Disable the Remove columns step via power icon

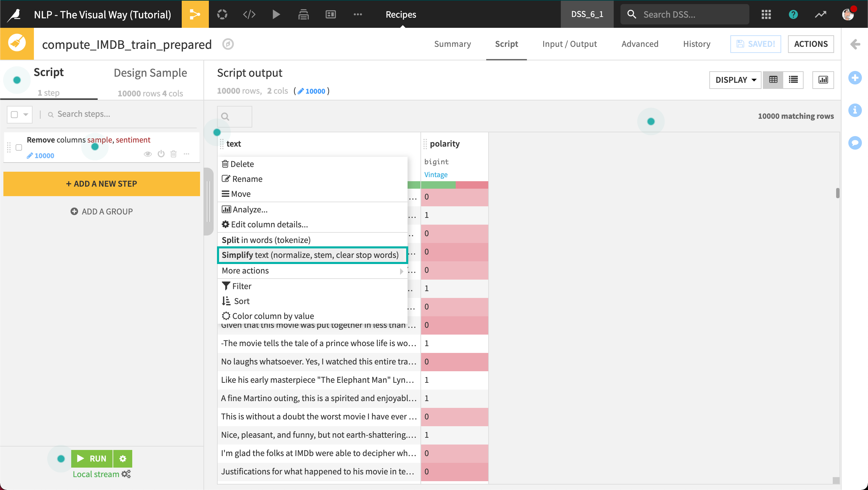[x=161, y=154]
